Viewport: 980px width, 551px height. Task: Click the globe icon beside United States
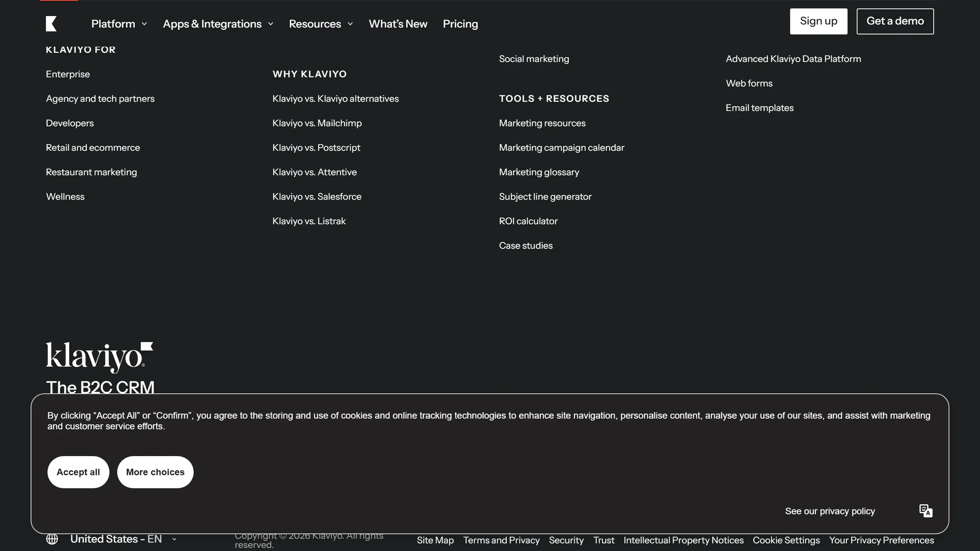click(52, 539)
